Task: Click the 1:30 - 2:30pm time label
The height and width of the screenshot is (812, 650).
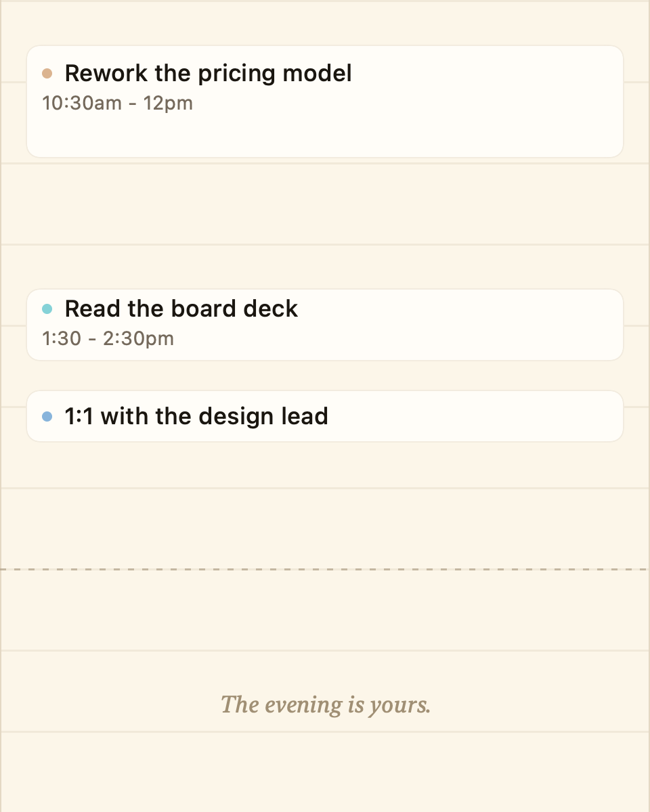Action: pos(108,338)
